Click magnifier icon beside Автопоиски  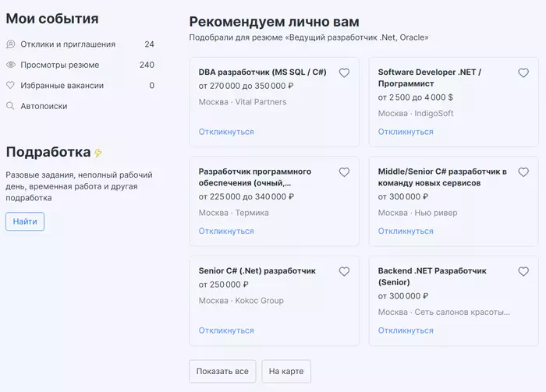[x=11, y=106]
